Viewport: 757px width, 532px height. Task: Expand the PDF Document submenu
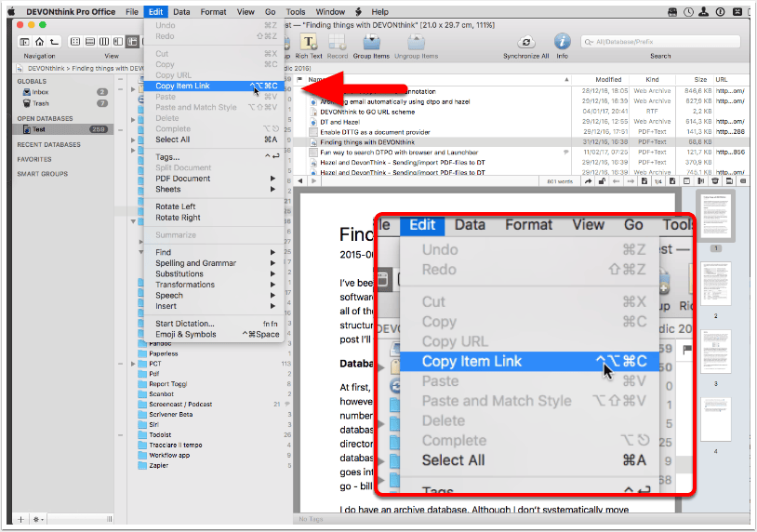(x=213, y=179)
